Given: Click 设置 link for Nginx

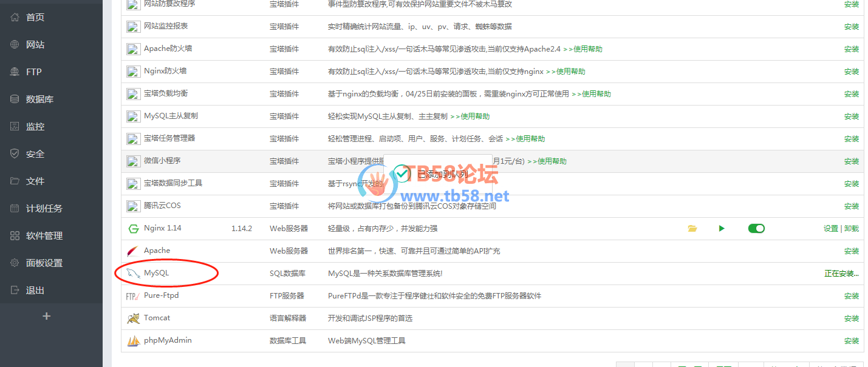Looking at the screenshot, I should (830, 229).
